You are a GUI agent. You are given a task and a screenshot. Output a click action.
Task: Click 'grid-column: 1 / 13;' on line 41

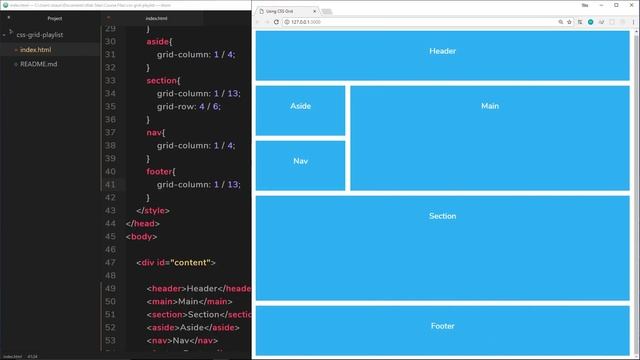coord(199,184)
